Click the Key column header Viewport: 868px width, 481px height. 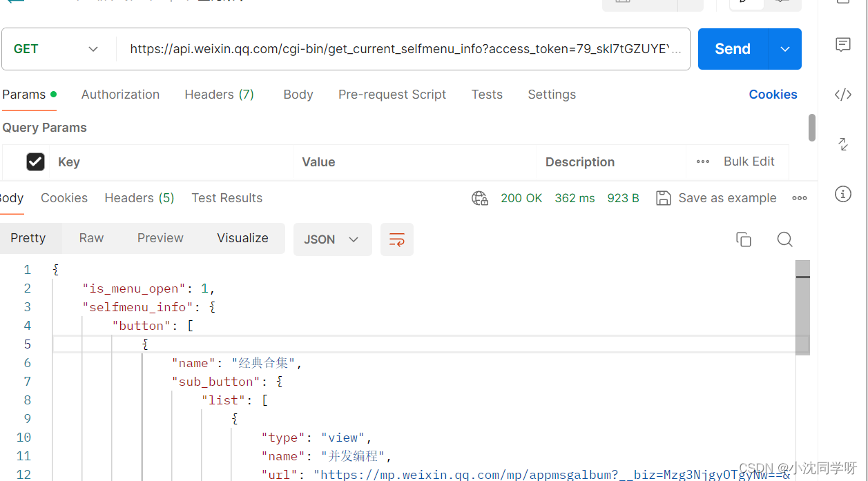[x=69, y=162]
